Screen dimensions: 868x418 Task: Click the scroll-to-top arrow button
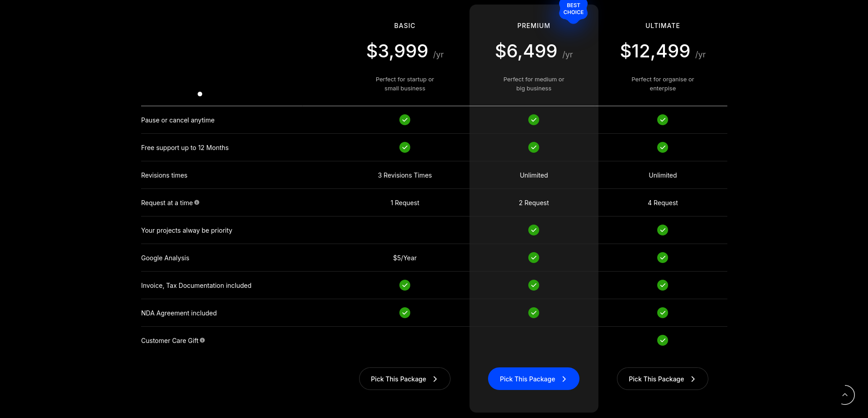tap(844, 395)
